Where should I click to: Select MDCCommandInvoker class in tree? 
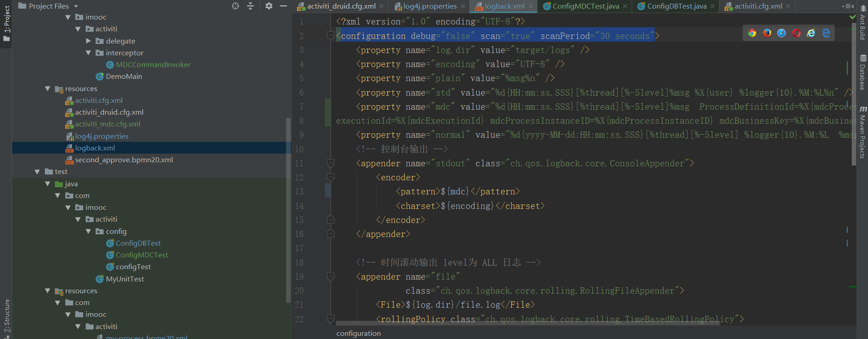pos(153,65)
